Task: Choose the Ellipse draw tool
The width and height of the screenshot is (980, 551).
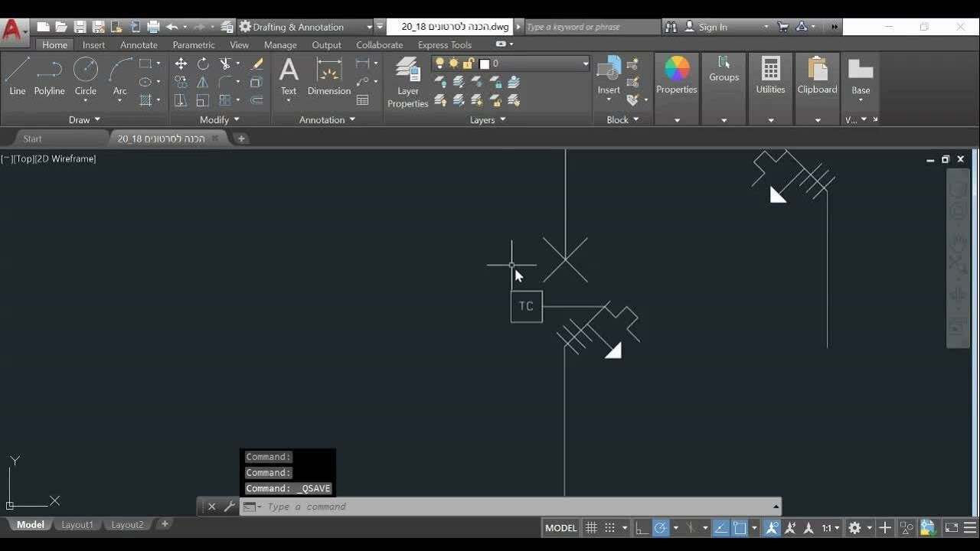Action: pyautogui.click(x=145, y=82)
